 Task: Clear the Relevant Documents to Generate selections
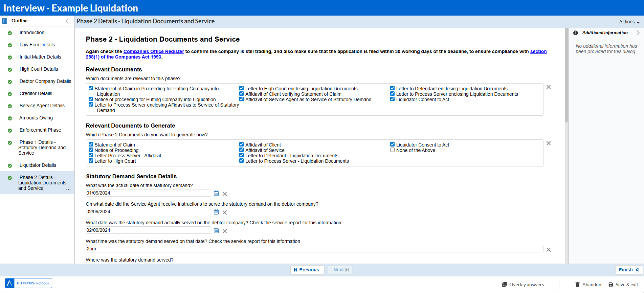[x=549, y=143]
